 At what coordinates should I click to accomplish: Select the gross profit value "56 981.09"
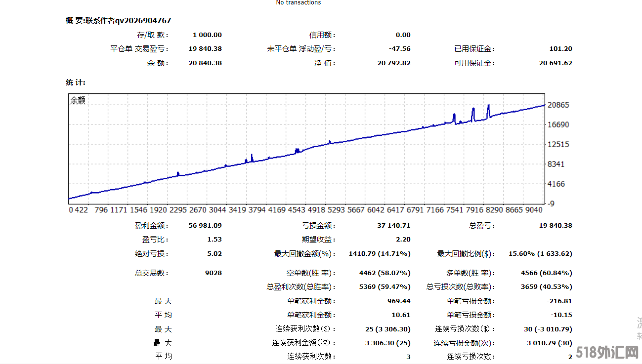205,226
